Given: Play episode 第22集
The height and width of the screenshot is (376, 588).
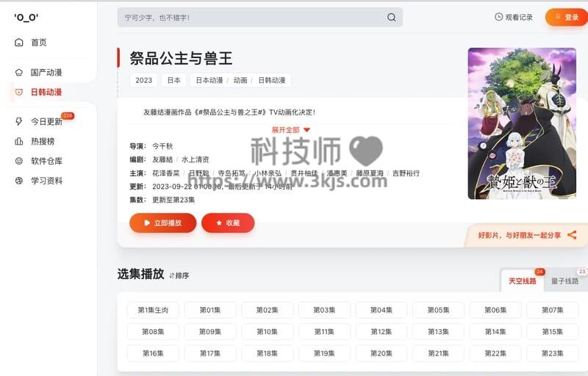Looking at the screenshot, I should 495,353.
